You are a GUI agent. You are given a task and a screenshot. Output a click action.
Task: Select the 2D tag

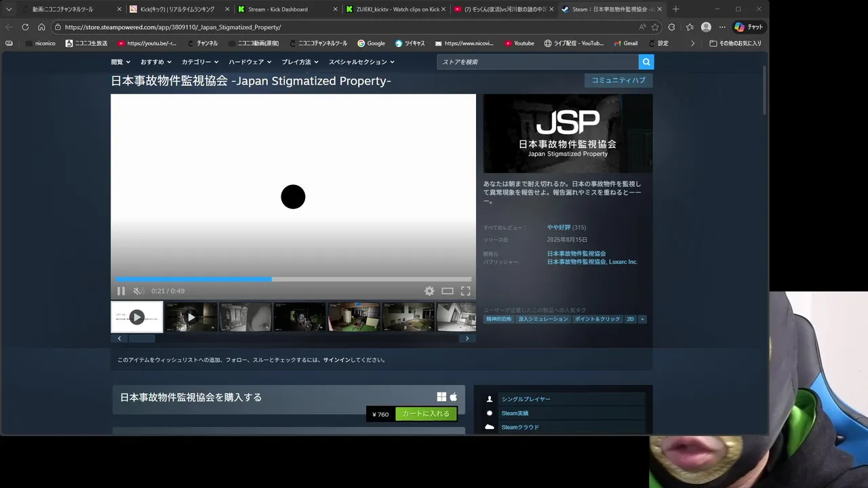630,319
